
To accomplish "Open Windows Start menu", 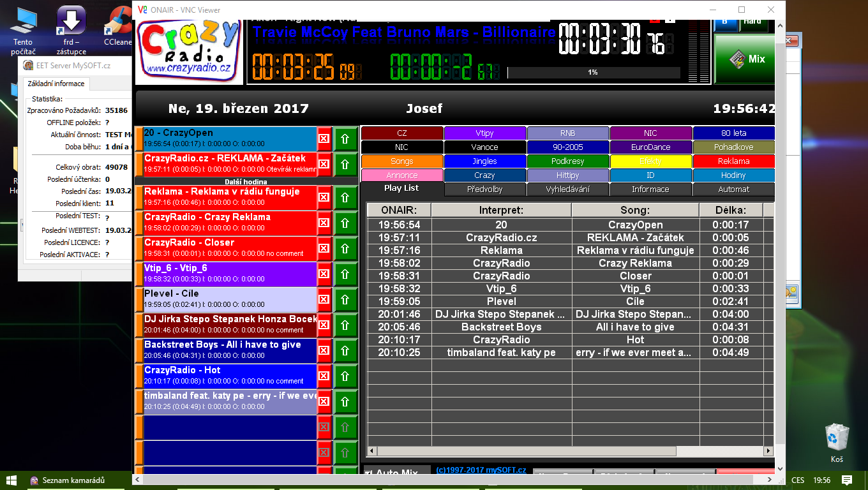I will pos(11,480).
